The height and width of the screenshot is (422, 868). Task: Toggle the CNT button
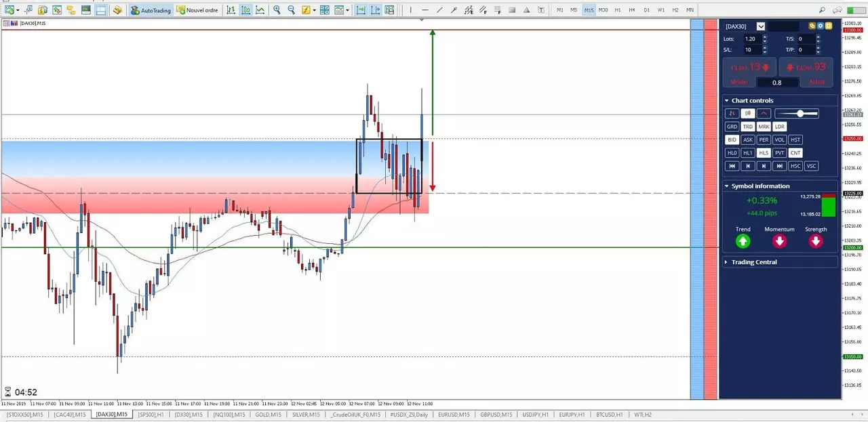tap(795, 153)
